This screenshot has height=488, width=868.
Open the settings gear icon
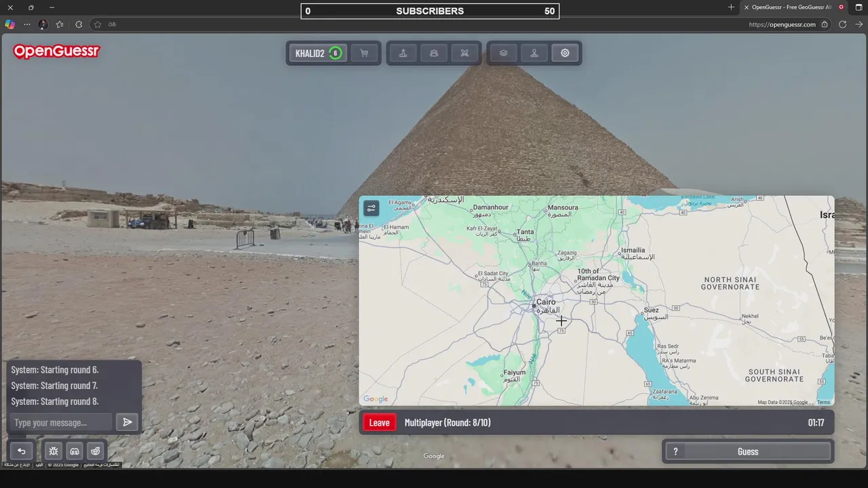click(x=565, y=53)
